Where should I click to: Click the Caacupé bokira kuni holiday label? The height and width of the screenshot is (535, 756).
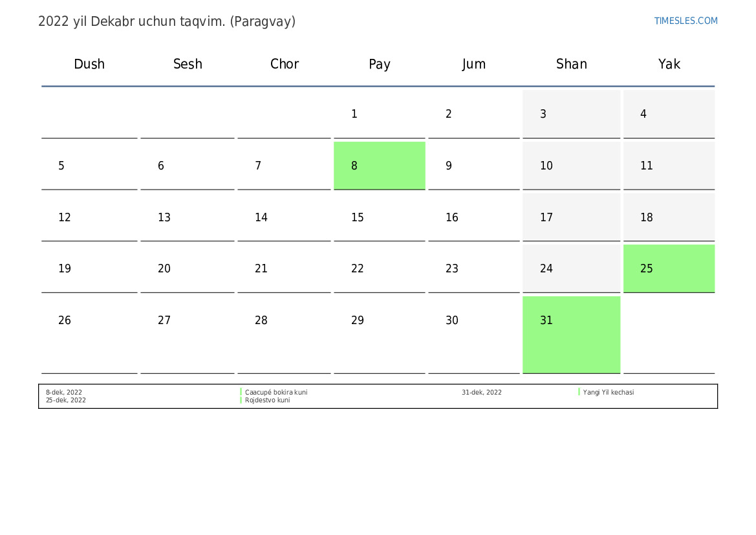(x=275, y=392)
